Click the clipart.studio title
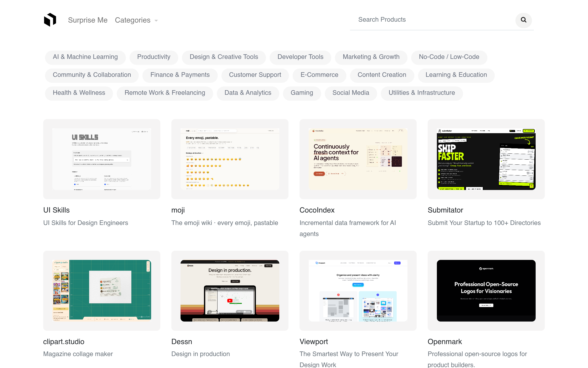Image resolution: width=588 pixels, height=368 pixels. tap(64, 342)
